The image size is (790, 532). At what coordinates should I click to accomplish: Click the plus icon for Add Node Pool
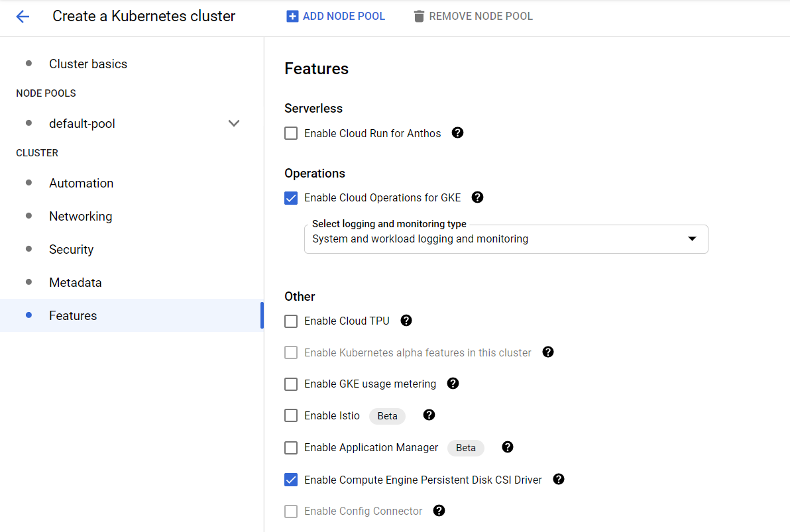pyautogui.click(x=292, y=16)
